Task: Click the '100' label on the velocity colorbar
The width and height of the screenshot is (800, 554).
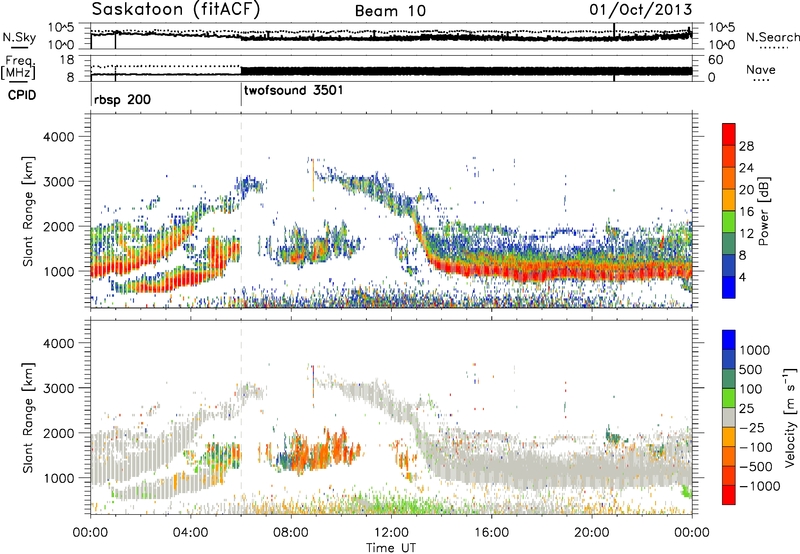Action: [751, 389]
